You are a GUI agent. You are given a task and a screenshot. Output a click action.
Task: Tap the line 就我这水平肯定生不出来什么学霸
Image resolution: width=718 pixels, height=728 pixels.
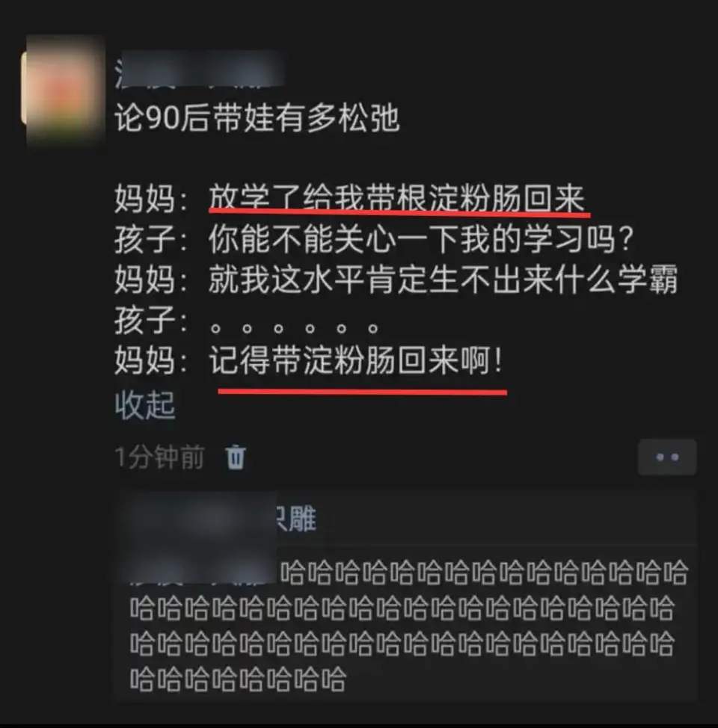click(x=443, y=280)
